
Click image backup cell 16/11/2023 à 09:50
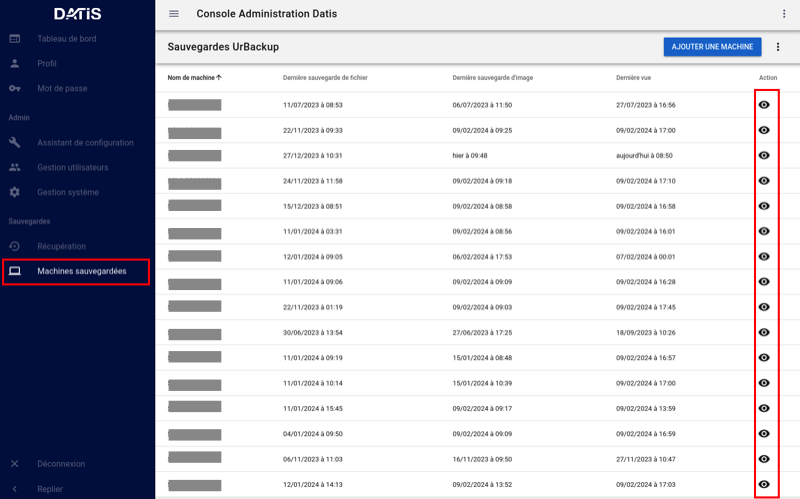coord(482,459)
